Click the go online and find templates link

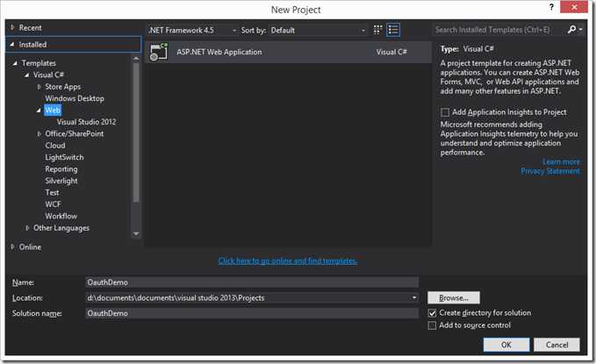tap(288, 261)
